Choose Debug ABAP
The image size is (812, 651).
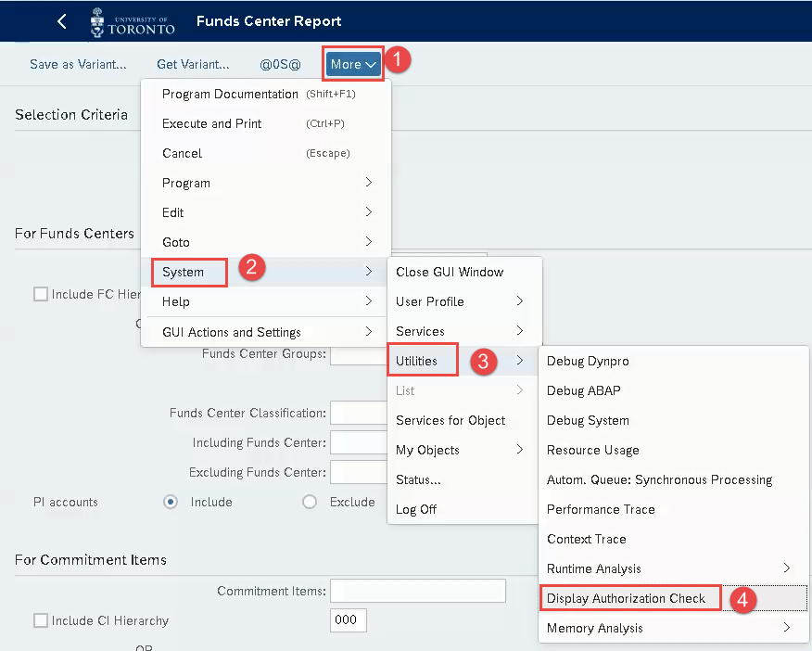[673, 390]
